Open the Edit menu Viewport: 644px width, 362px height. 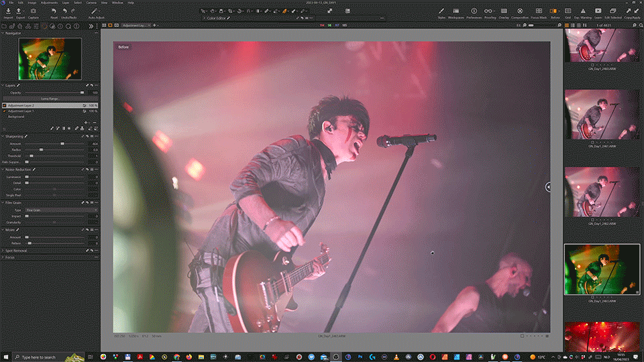pos(21,3)
